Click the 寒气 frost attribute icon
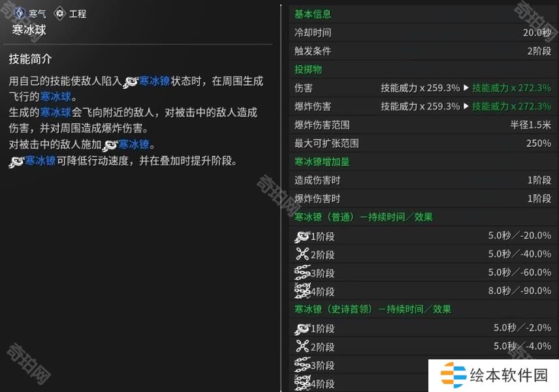 click(x=18, y=13)
